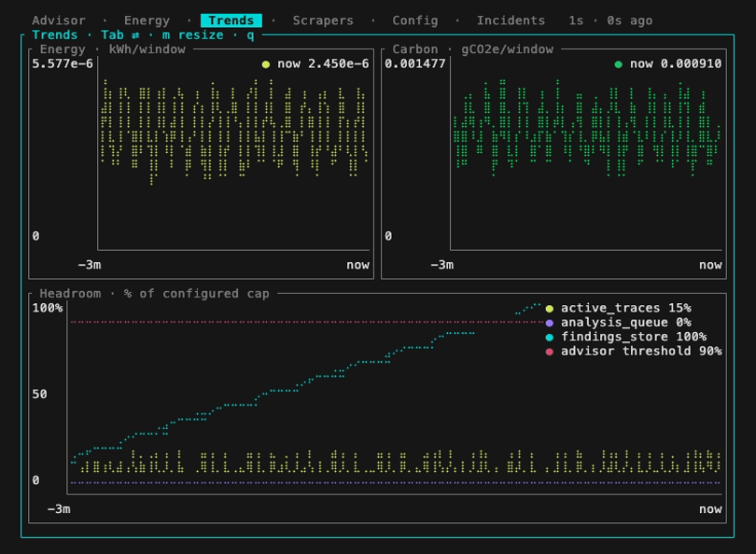Click the 100% headroom axis label
This screenshot has height=554, width=756.
point(48,309)
